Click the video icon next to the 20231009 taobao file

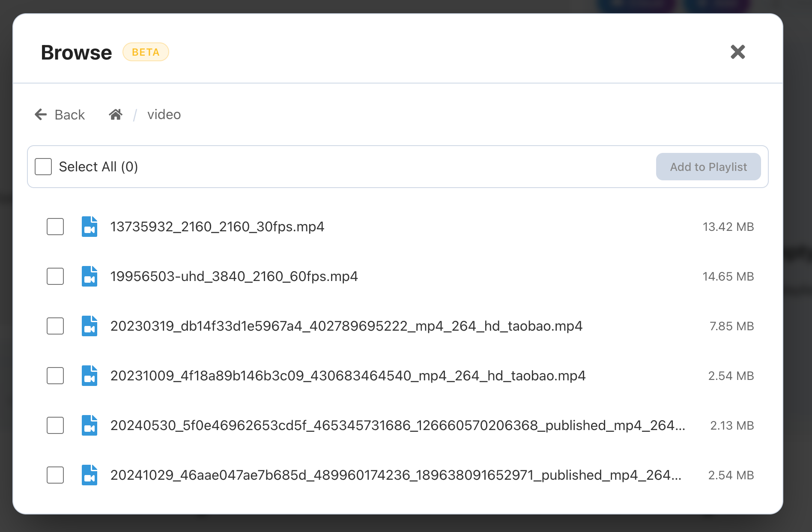90,376
